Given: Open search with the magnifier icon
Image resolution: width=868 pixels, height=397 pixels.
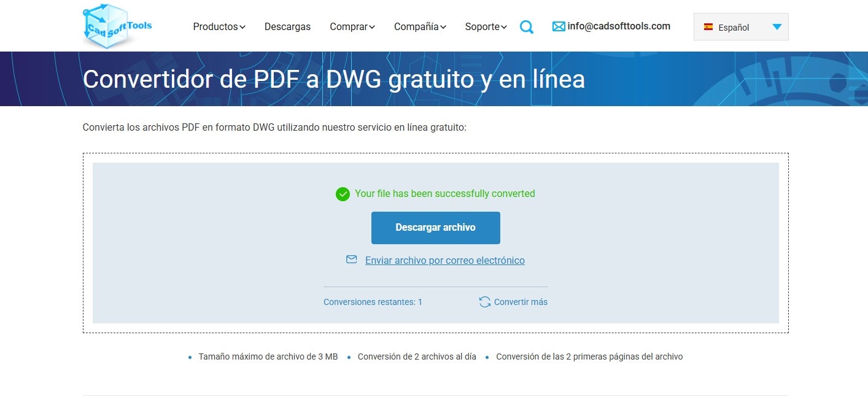Looking at the screenshot, I should pyautogui.click(x=526, y=27).
